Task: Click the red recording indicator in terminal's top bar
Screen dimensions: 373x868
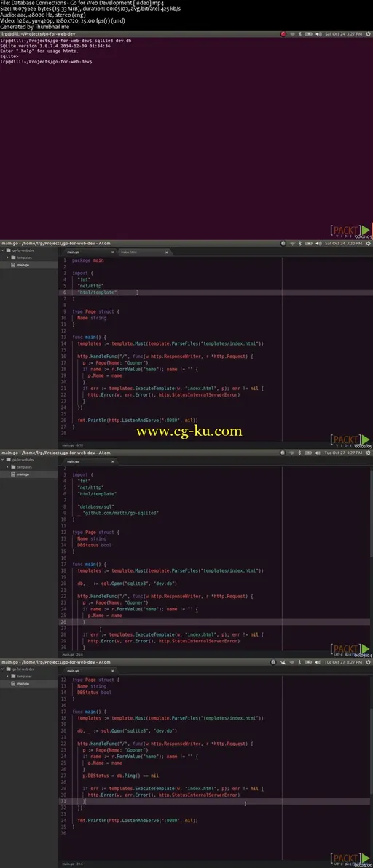Action: click(283, 33)
